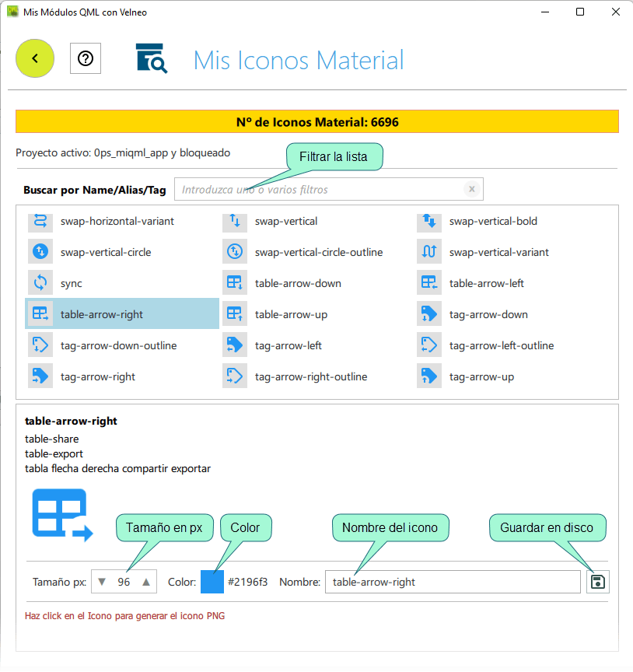Click the green back arrow button
This screenshot has width=633, height=672.
pos(35,58)
